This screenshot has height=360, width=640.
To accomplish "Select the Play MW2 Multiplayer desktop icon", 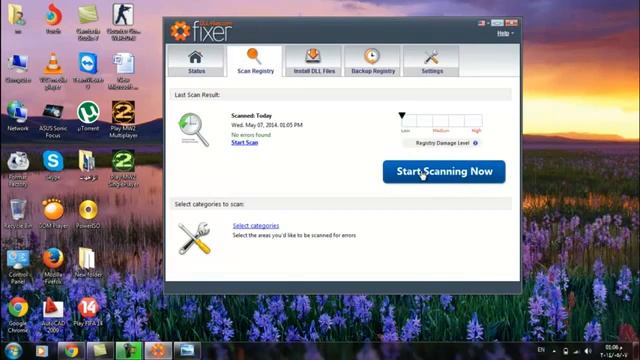I will [x=123, y=119].
